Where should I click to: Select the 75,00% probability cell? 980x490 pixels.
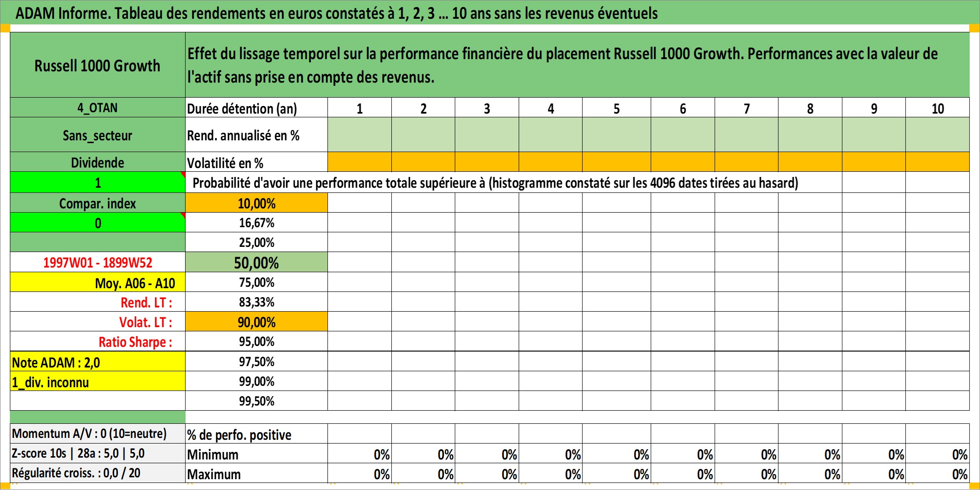(x=257, y=282)
